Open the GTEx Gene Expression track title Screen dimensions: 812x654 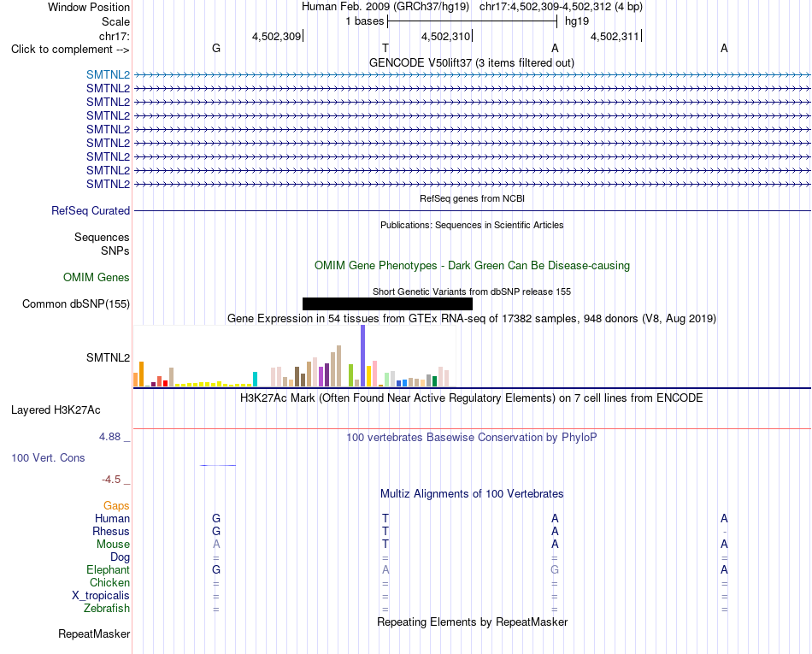pyautogui.click(x=471, y=319)
